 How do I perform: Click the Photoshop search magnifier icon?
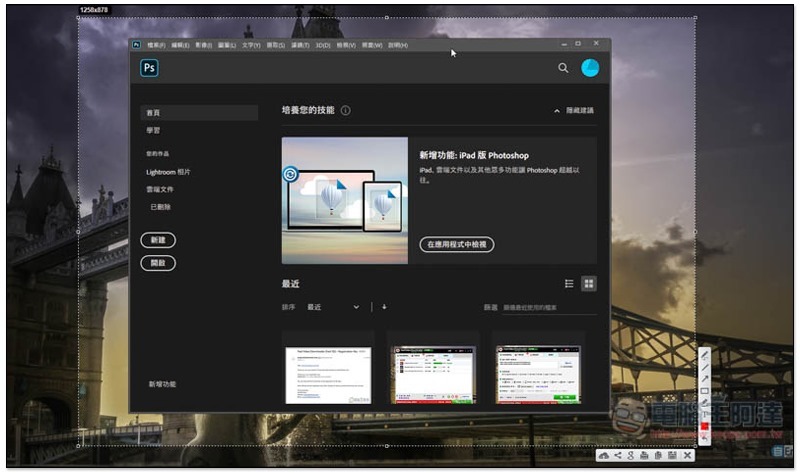click(x=563, y=68)
